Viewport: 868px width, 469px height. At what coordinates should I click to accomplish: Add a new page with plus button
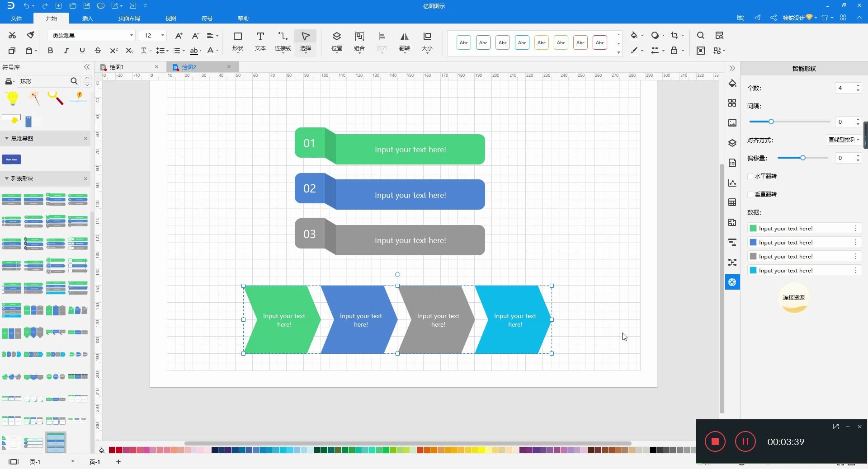[118, 461]
